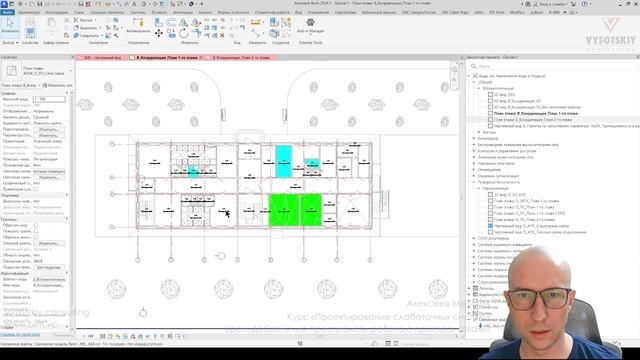Open the navigation bar zoom control in canvas
The height and width of the screenshot is (360, 640).
(454, 79)
